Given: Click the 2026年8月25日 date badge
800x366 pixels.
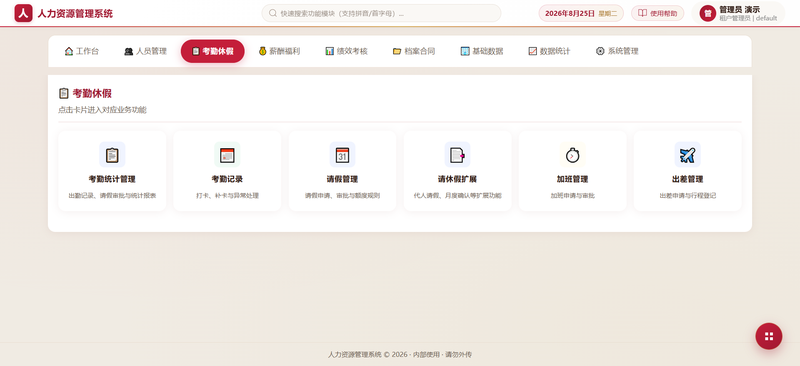Looking at the screenshot, I should coord(581,13).
